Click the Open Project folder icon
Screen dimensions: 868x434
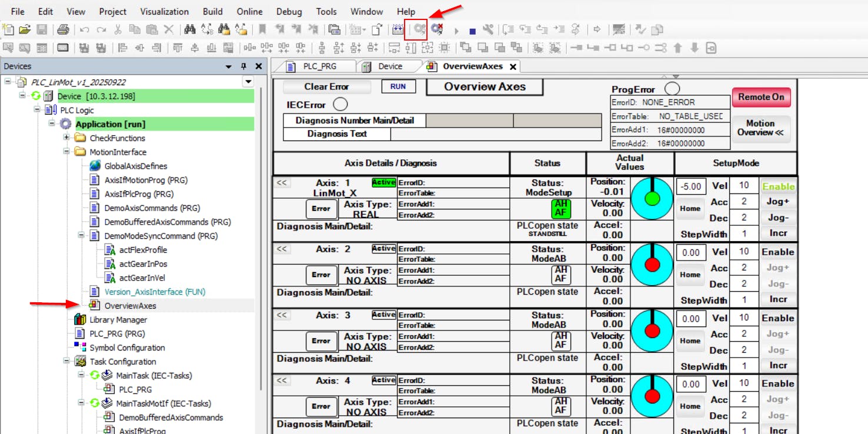click(24, 29)
